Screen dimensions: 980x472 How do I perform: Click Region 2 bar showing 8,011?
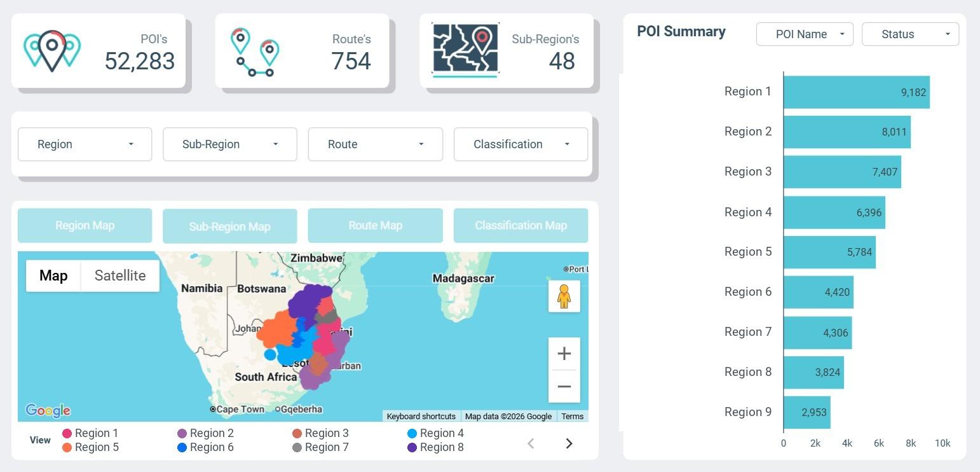tap(847, 132)
